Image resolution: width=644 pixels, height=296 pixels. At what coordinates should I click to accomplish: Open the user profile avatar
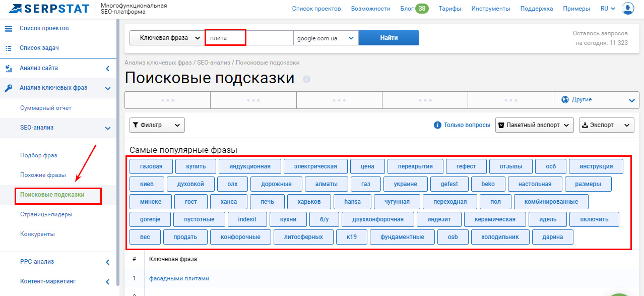click(x=628, y=9)
